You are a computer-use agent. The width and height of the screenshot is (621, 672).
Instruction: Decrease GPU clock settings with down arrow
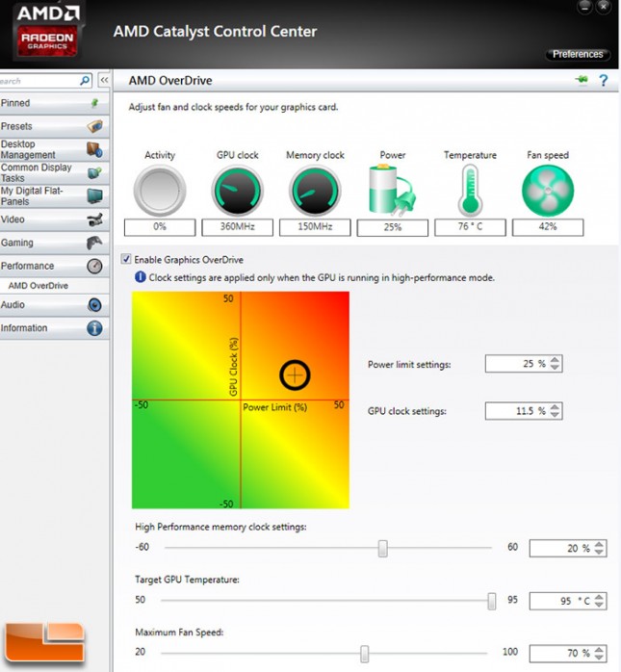[x=555, y=414]
